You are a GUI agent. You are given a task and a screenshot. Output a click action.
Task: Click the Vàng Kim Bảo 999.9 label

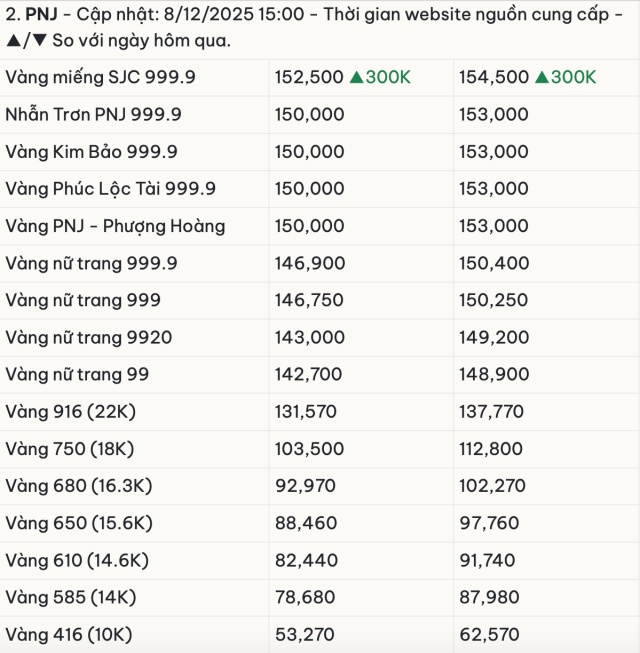[91, 151]
